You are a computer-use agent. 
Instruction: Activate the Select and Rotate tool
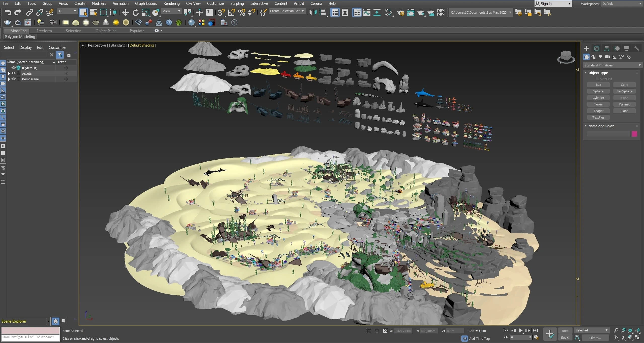[x=135, y=12]
